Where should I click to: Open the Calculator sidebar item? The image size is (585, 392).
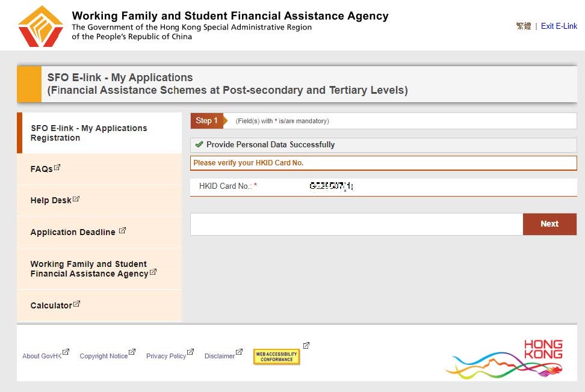tap(51, 306)
